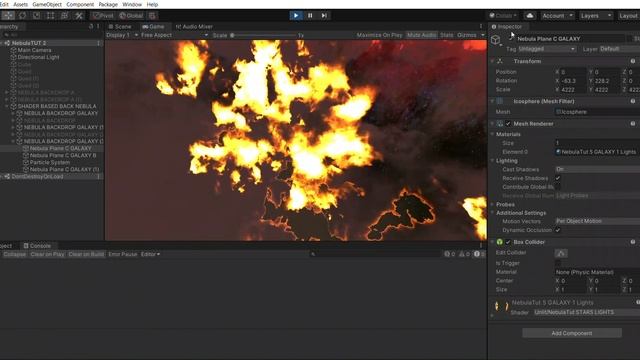Open the custom editor tools icon
This screenshot has height=360, width=640.
pyautogui.click(x=79, y=16)
